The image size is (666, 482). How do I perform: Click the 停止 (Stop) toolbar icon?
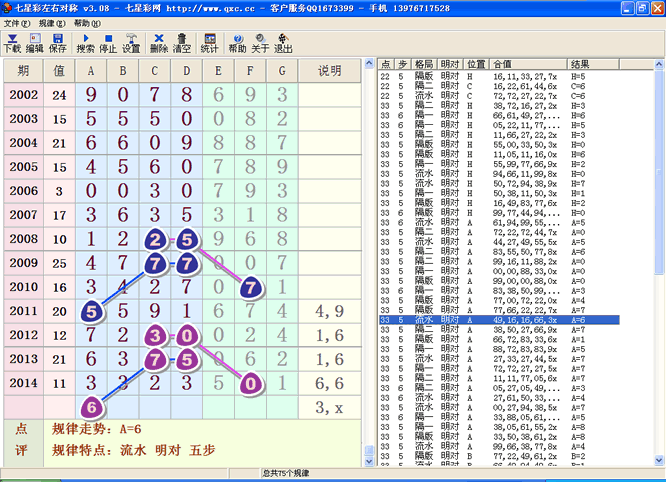click(x=108, y=43)
